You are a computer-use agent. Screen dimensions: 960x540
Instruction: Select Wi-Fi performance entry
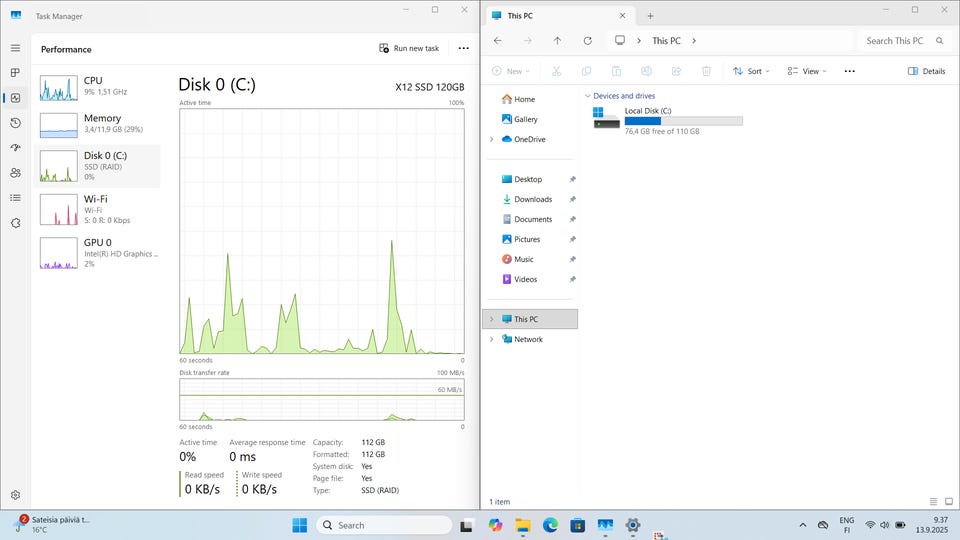98,209
